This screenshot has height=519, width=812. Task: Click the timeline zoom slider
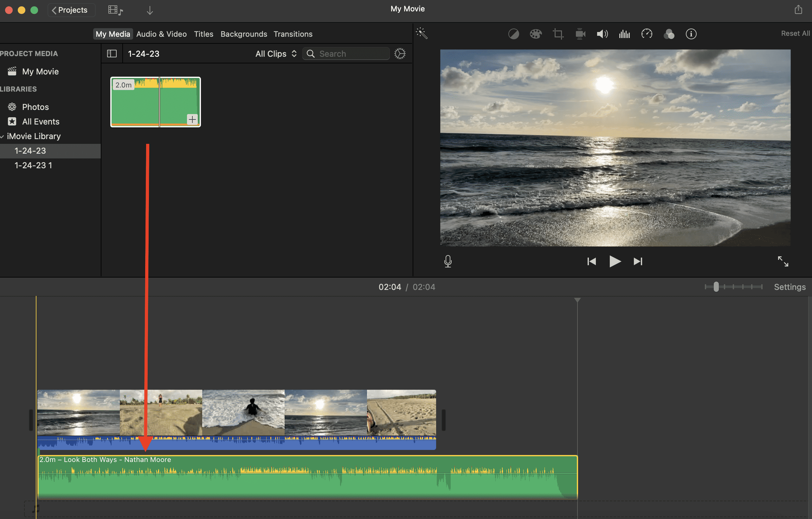click(716, 287)
